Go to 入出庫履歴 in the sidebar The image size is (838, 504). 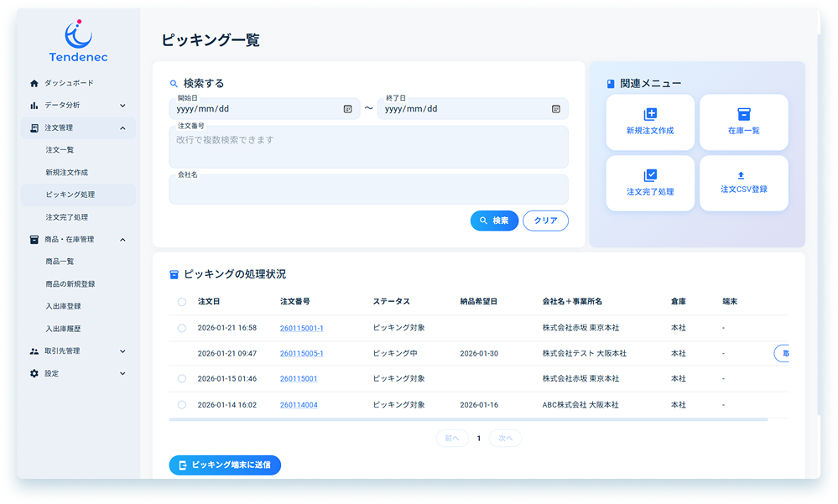click(64, 329)
